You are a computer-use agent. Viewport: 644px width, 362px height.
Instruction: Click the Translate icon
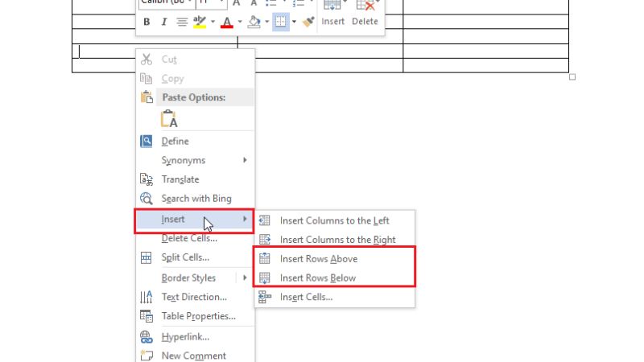pyautogui.click(x=147, y=179)
